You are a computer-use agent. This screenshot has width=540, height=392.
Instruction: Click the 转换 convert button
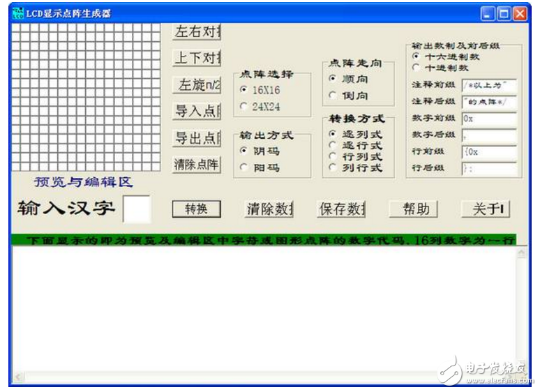(x=197, y=209)
